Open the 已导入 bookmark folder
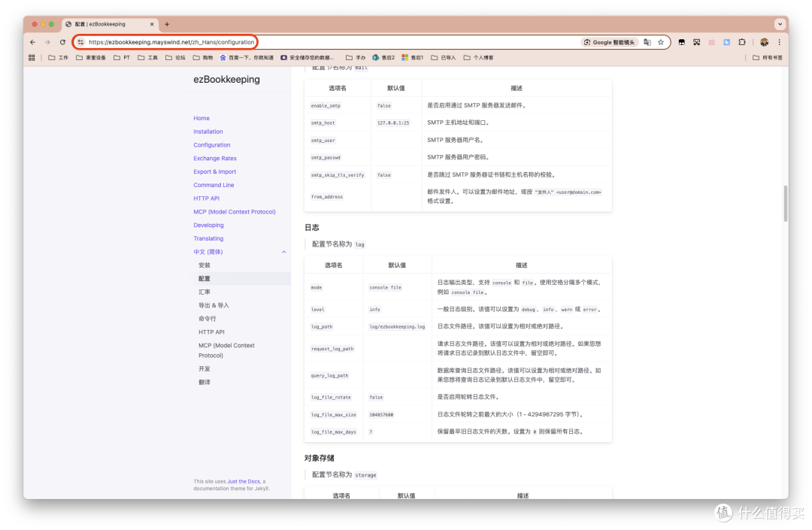 click(444, 58)
